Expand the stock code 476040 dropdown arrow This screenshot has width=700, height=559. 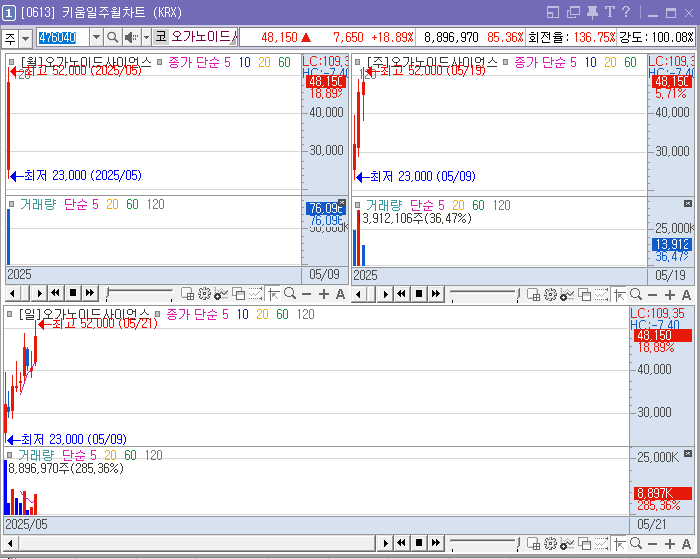click(96, 38)
